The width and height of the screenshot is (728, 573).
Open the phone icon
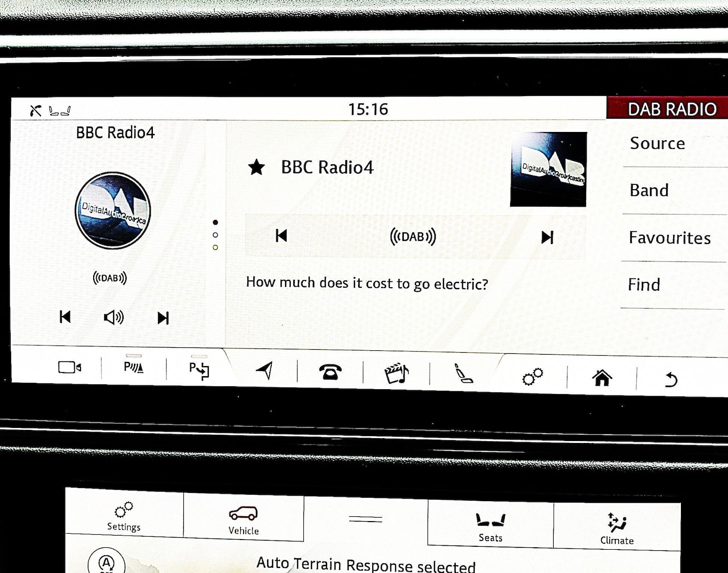click(x=330, y=373)
